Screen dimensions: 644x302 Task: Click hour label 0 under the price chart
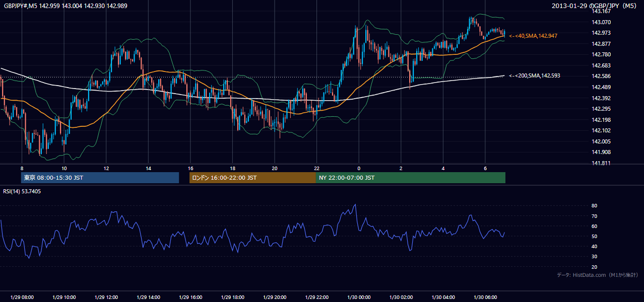tap(358, 168)
